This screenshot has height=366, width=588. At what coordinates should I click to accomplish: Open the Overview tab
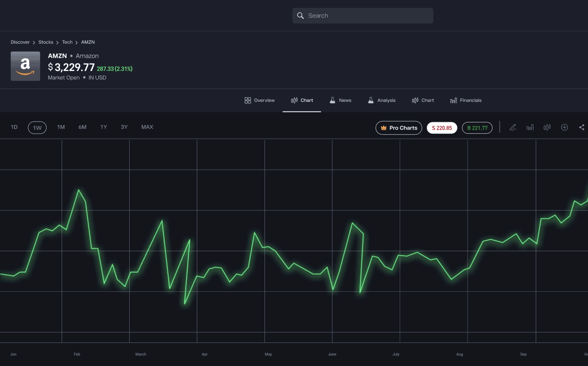[x=259, y=100]
